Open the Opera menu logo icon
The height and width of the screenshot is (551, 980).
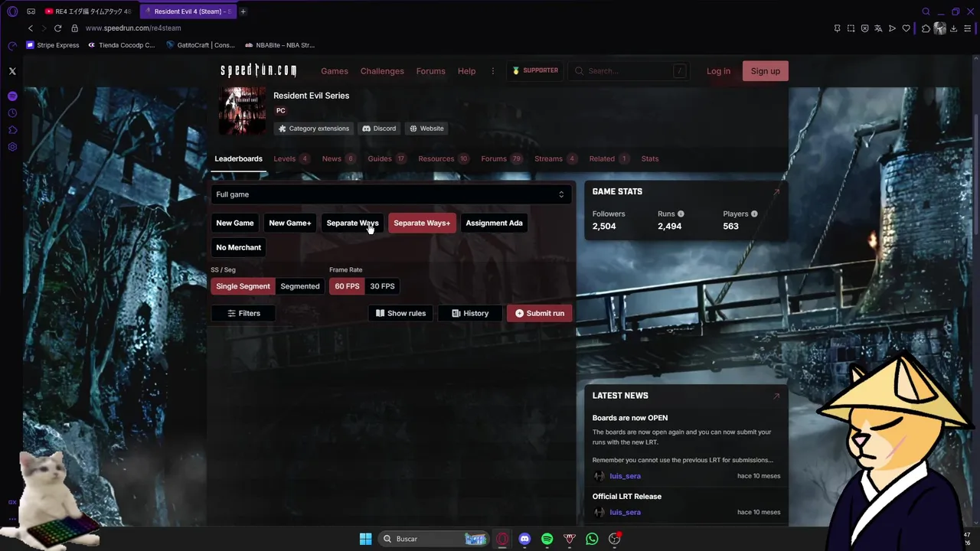coord(12,11)
